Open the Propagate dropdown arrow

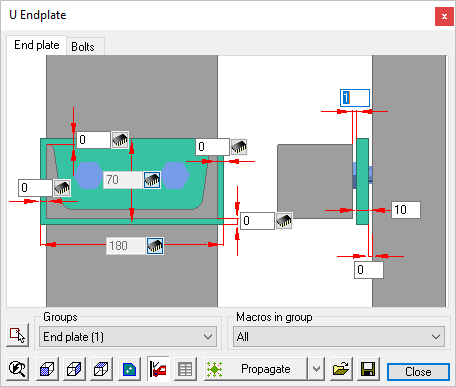tap(316, 369)
